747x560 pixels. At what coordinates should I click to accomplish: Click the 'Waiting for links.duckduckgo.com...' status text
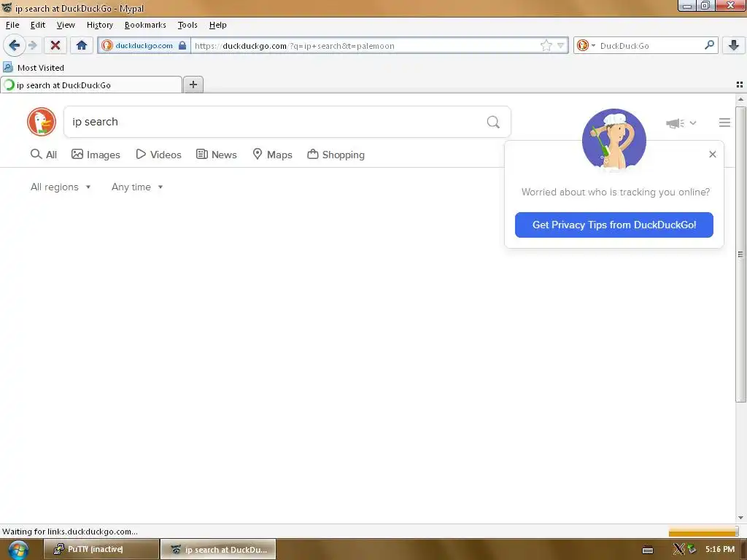tap(70, 532)
